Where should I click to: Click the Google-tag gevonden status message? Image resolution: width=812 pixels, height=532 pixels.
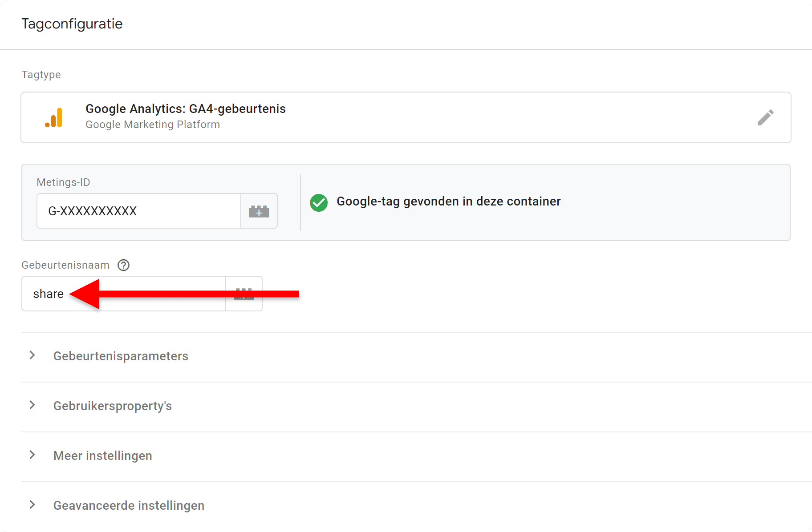[449, 201]
